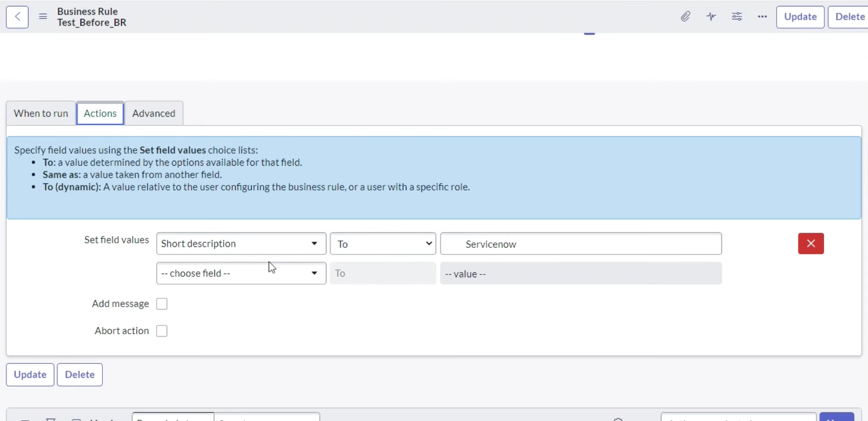This screenshot has height=421, width=868.
Task: Remove the Short description field value row
Action: 811,244
